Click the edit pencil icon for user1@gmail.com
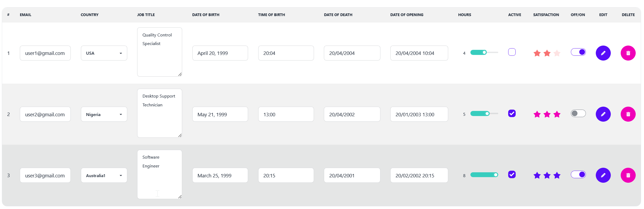This screenshot has height=209, width=644. 603,53
